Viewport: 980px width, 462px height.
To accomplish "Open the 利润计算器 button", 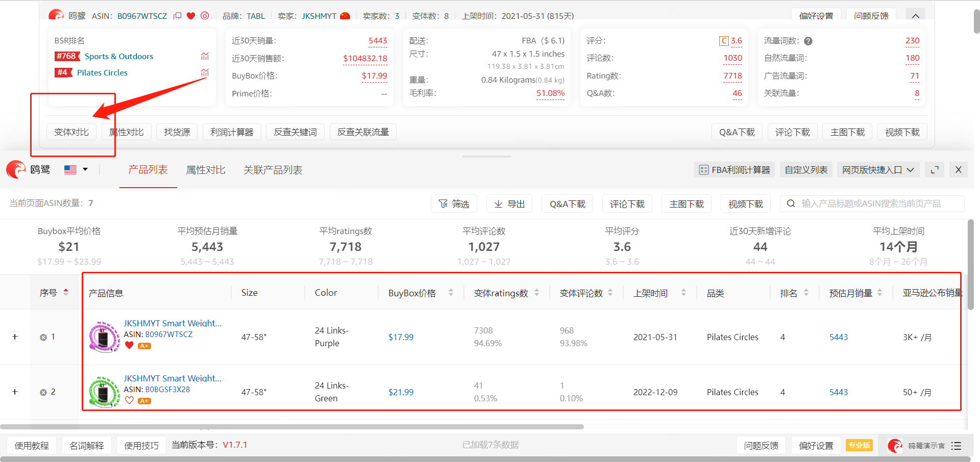I will click(x=232, y=132).
